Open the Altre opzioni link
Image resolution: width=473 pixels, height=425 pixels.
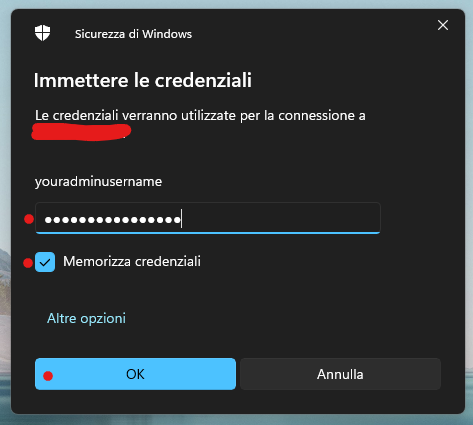point(86,318)
